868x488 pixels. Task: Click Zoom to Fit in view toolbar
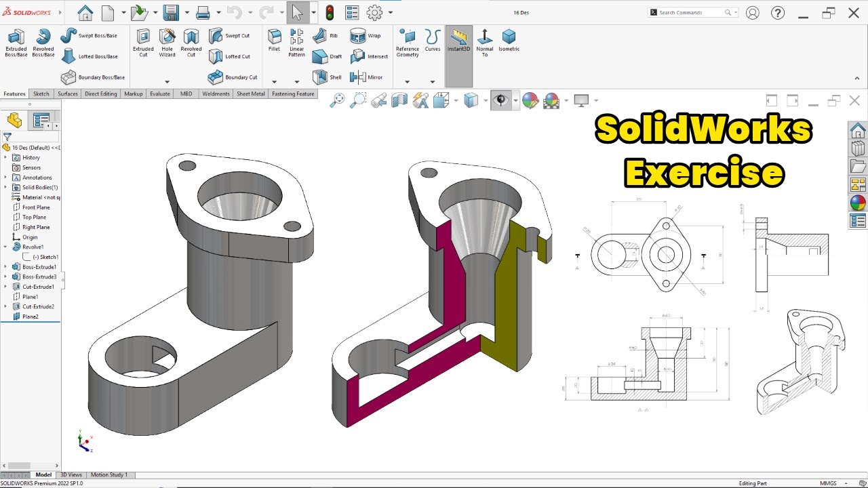(x=338, y=100)
